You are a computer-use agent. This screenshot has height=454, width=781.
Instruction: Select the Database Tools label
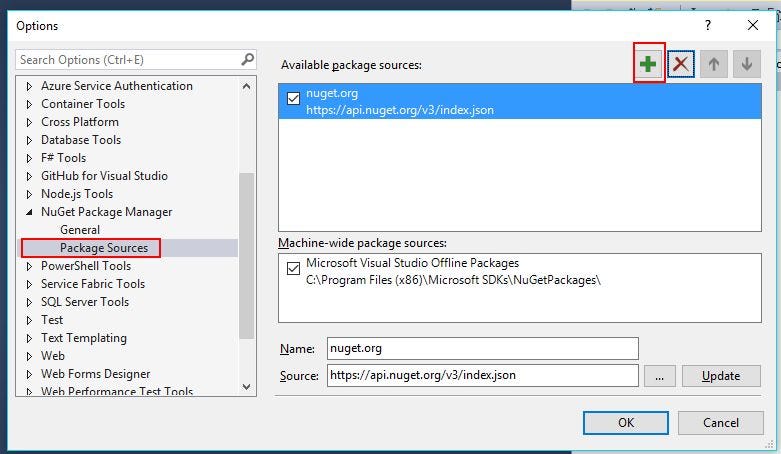coord(81,140)
